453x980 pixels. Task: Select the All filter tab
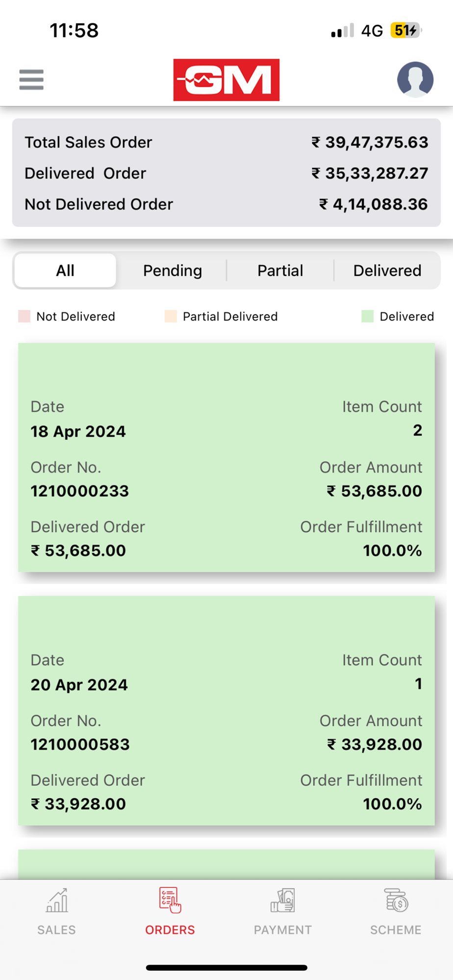pos(65,270)
